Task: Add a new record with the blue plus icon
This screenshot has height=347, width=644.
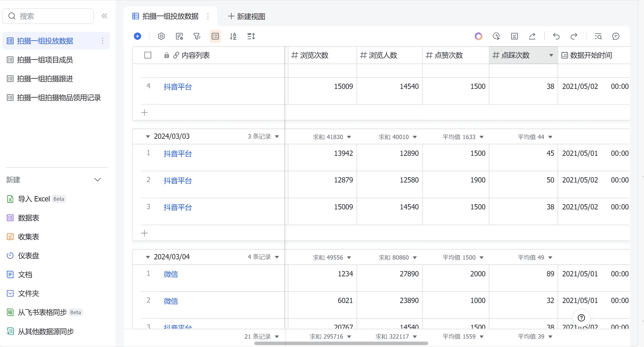Action: coord(138,36)
